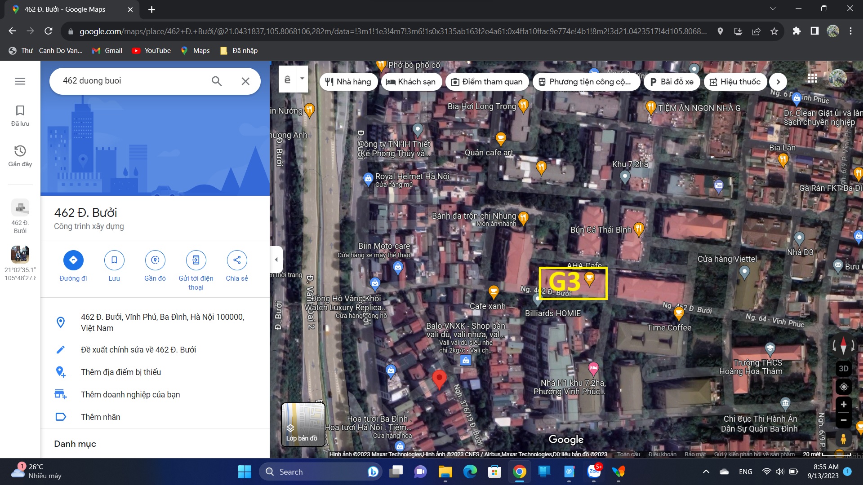
Task: Click Gửi tới điện thoại icon
Action: pos(196,260)
